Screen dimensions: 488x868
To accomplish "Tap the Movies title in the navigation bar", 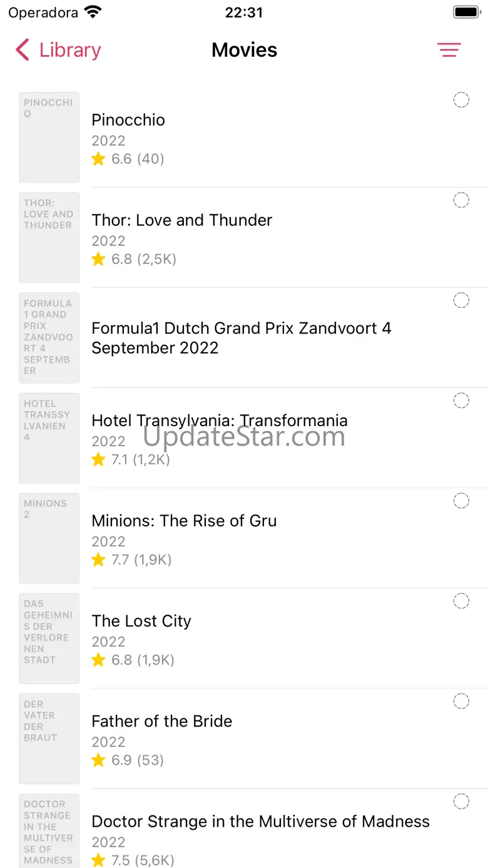I will [x=244, y=50].
